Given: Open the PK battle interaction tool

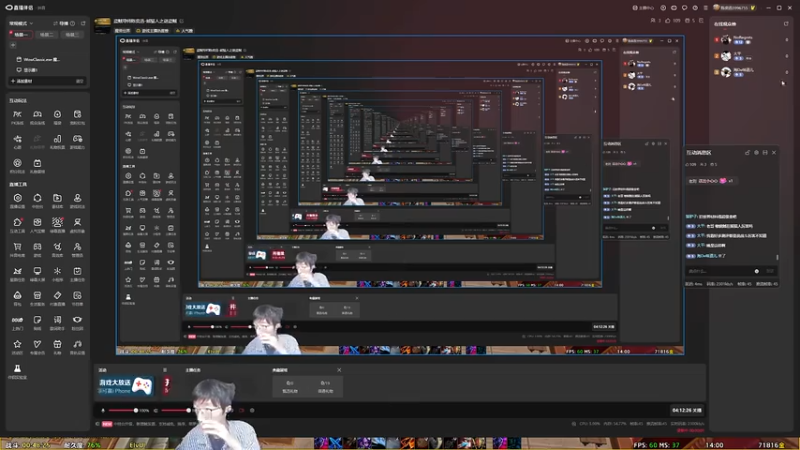Looking at the screenshot, I should tap(17, 115).
